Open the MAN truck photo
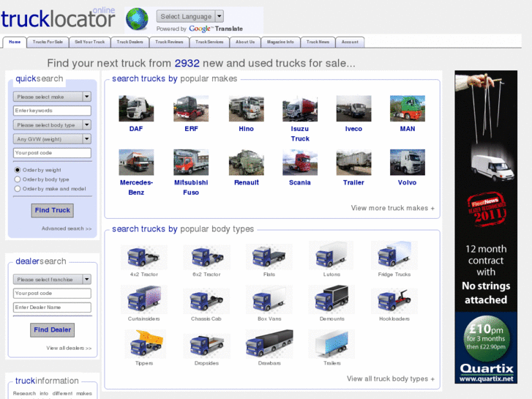This screenshot has height=399, width=532. (x=408, y=108)
